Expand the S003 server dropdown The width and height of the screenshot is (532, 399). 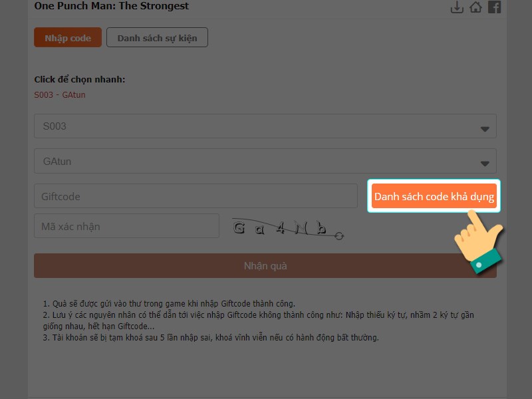[265, 126]
